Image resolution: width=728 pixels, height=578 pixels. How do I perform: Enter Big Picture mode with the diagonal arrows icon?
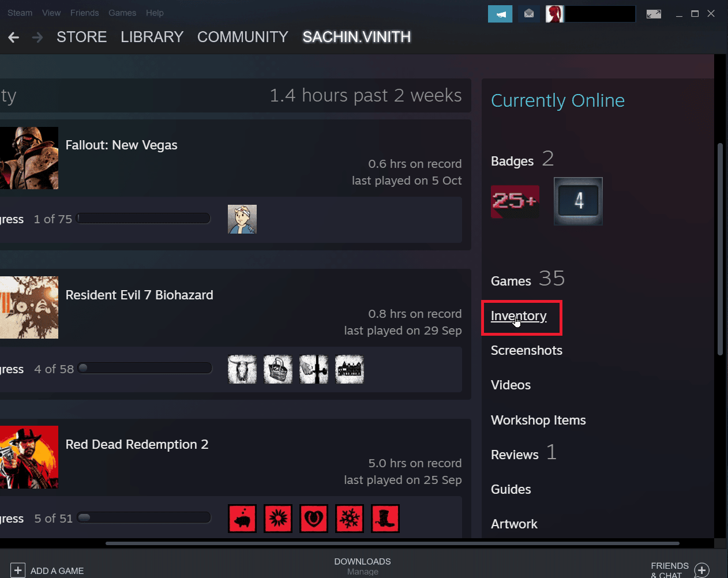[x=654, y=13]
